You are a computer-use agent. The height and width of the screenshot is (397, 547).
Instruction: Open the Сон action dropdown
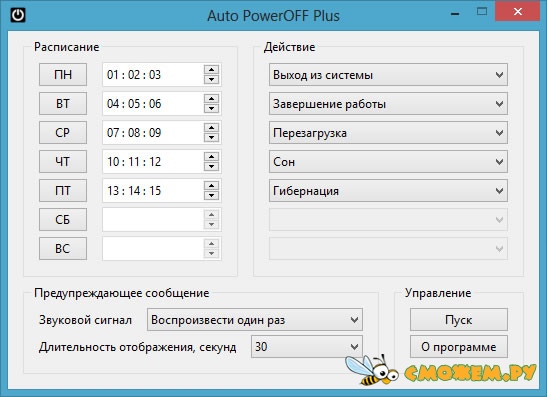[388, 162]
